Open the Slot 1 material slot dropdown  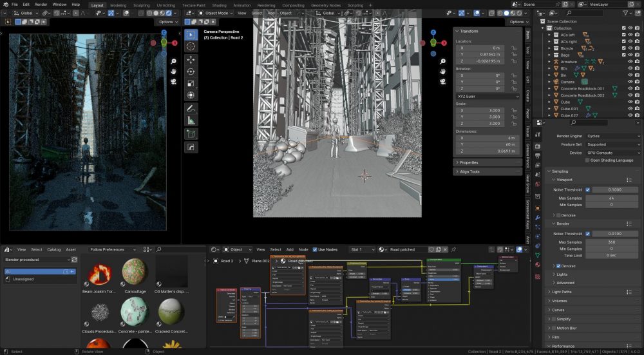(362, 249)
